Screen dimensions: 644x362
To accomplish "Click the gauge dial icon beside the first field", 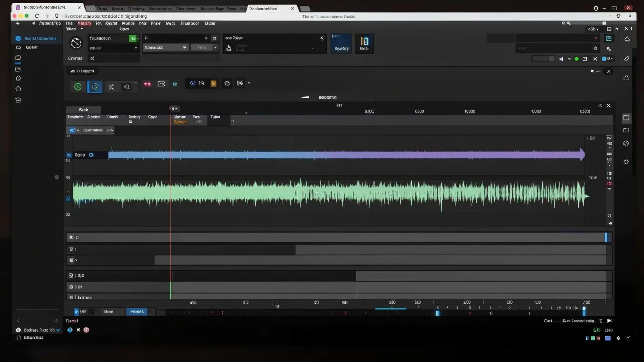I will point(76,43).
